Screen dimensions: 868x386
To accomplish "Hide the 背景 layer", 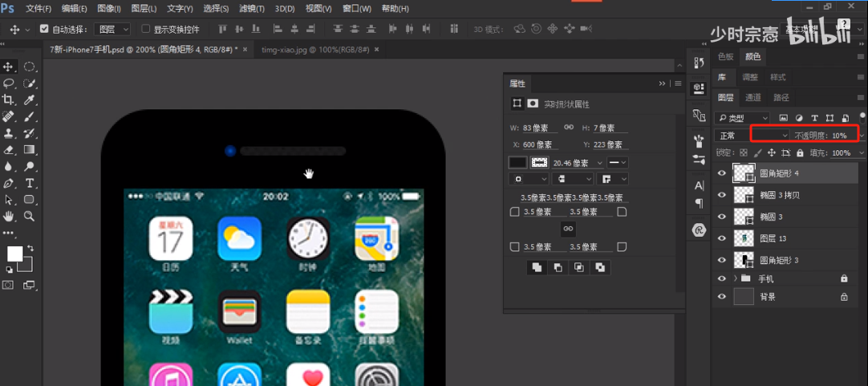I will [721, 297].
